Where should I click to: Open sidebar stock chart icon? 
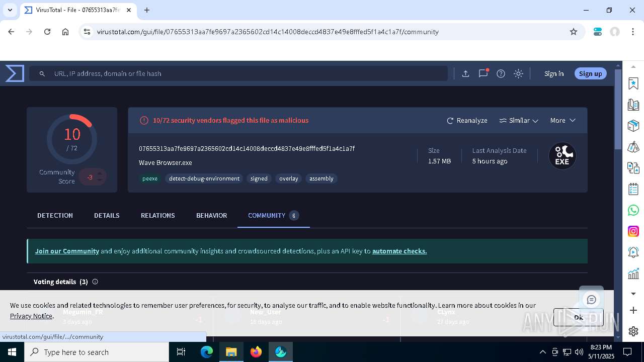pos(633,274)
